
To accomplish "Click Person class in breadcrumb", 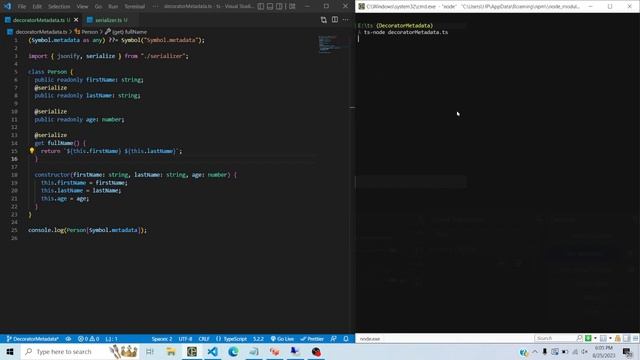I will pos(89,31).
